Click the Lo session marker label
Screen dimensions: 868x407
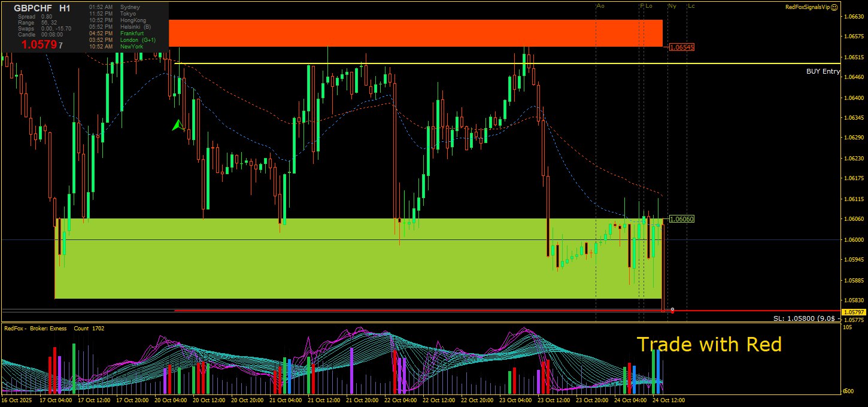(649, 6)
